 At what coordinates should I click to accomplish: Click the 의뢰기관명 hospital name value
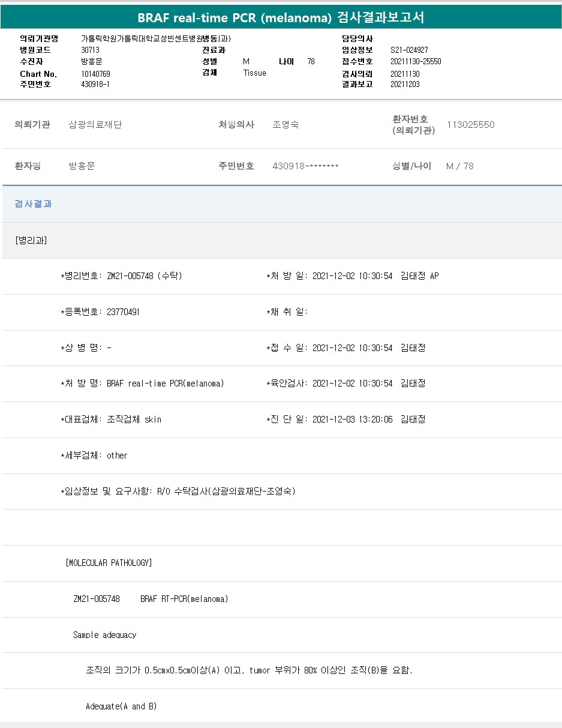[x=156, y=38]
